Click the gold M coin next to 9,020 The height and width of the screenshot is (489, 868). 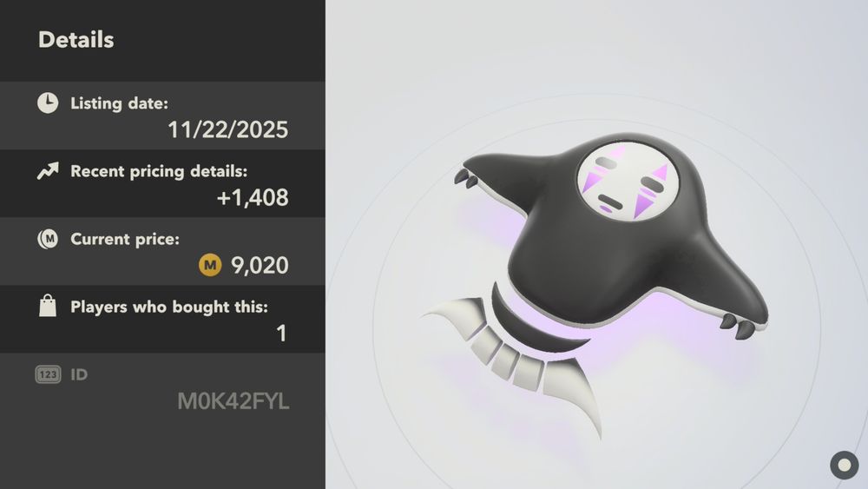210,265
